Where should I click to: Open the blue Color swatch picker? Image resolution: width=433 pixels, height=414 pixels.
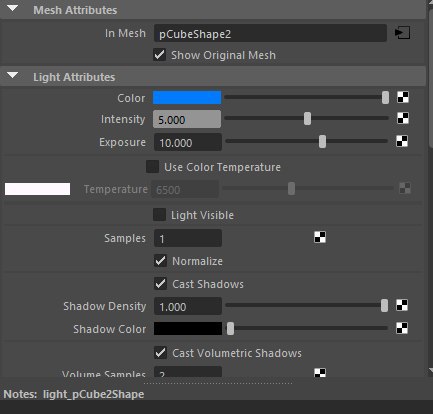click(187, 98)
